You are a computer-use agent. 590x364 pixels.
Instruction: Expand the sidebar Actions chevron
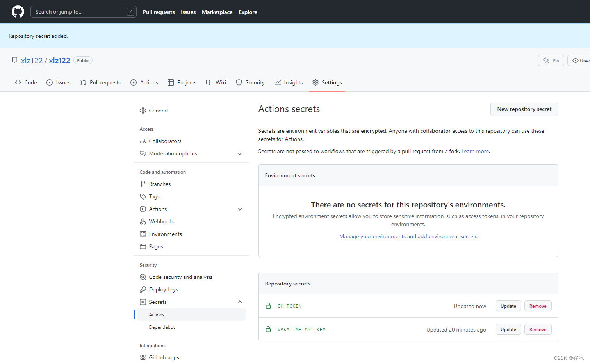pos(240,209)
